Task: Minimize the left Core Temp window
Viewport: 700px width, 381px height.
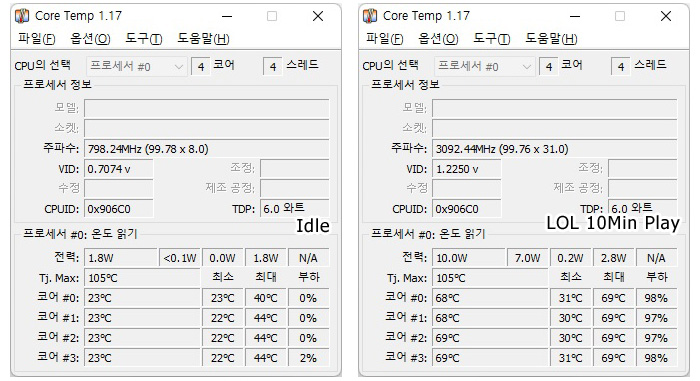Action: point(227,17)
